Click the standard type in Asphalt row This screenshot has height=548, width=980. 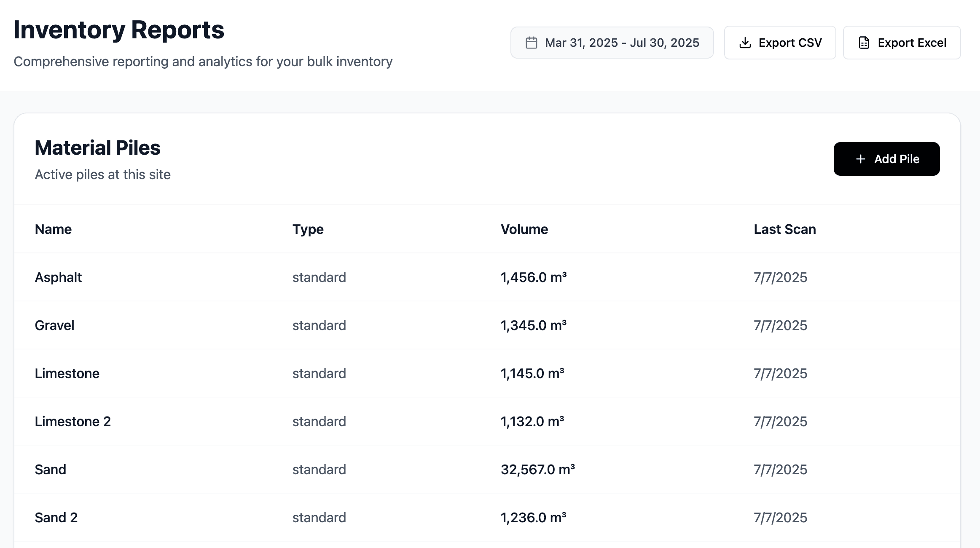click(319, 277)
